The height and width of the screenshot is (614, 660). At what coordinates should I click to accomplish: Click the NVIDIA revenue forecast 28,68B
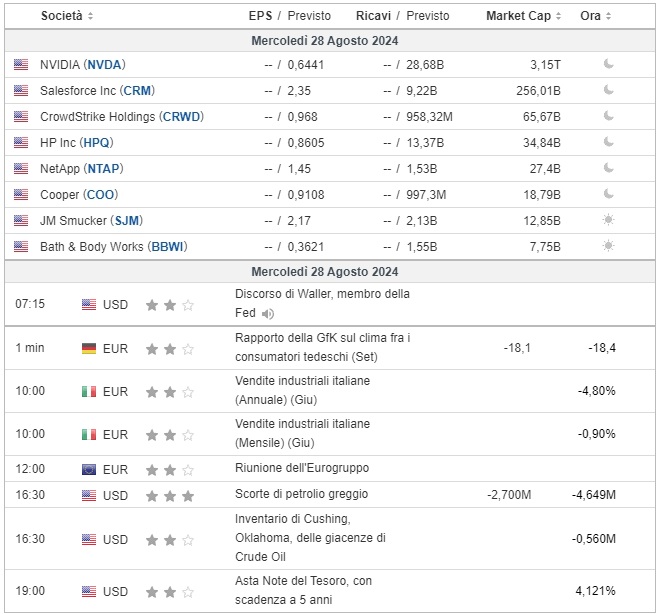click(x=425, y=65)
